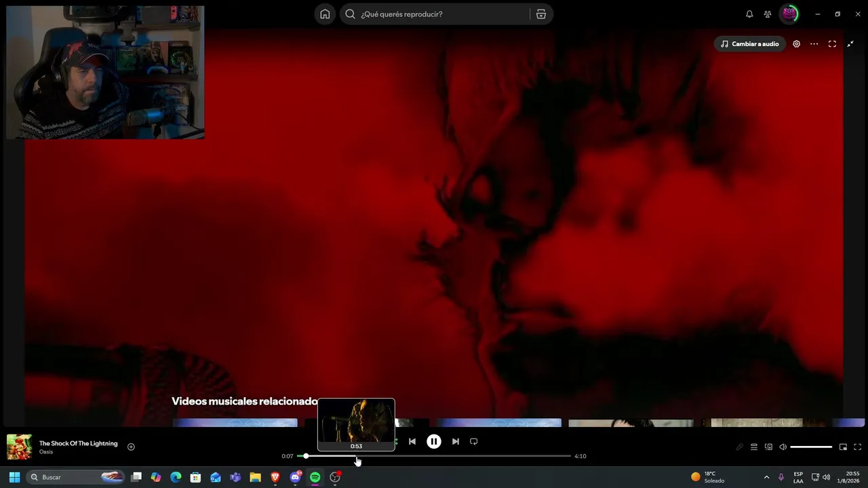This screenshot has height=488, width=868.
Task: Focus the ¿Qué querés reproducir? search box
Action: point(434,14)
